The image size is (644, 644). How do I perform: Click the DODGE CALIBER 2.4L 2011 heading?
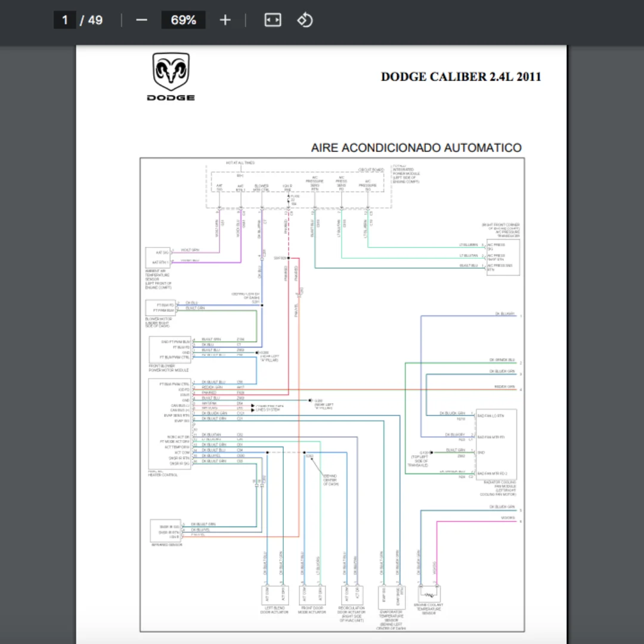click(461, 77)
